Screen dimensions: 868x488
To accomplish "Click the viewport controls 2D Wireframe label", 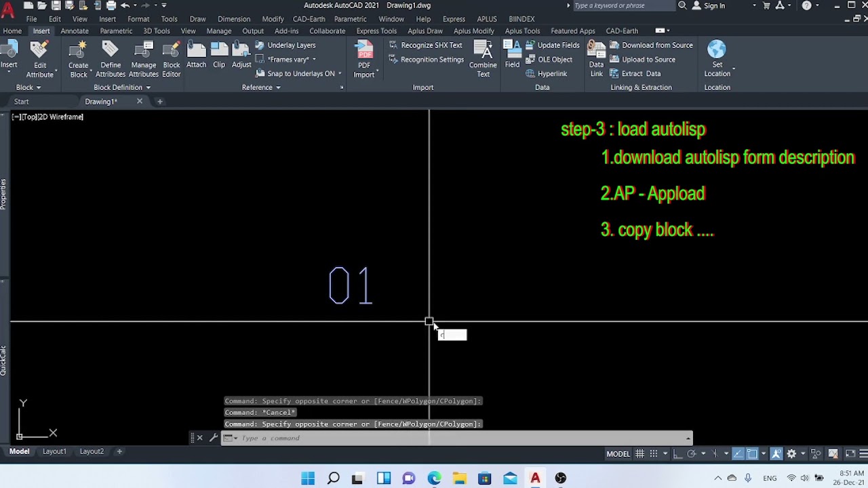I will (61, 117).
